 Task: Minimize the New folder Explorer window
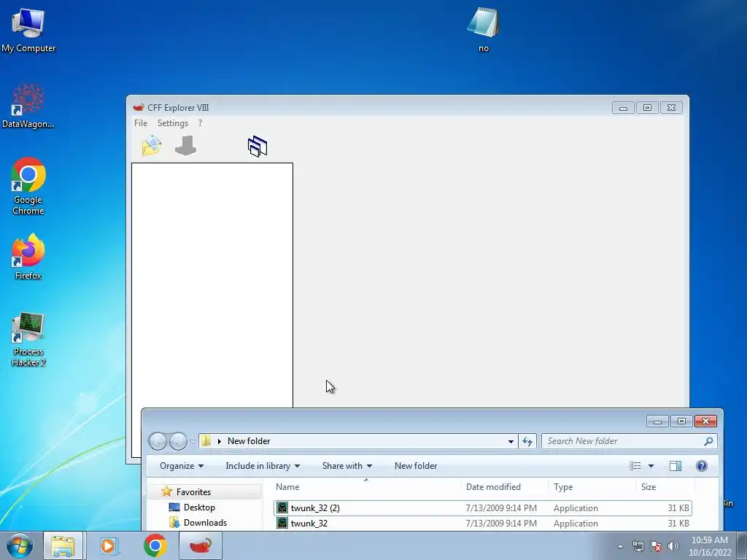[657, 421]
